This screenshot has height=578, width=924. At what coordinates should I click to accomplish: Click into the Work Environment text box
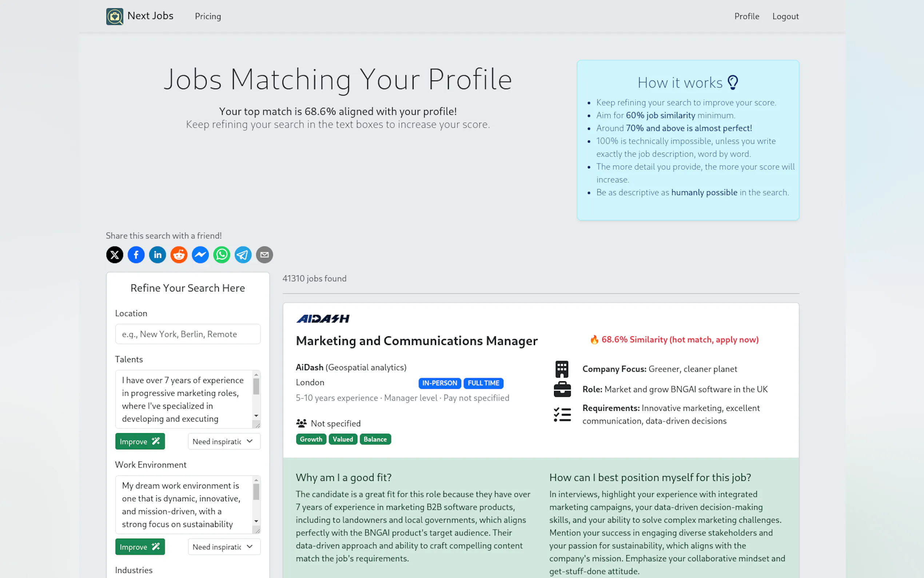[183, 504]
